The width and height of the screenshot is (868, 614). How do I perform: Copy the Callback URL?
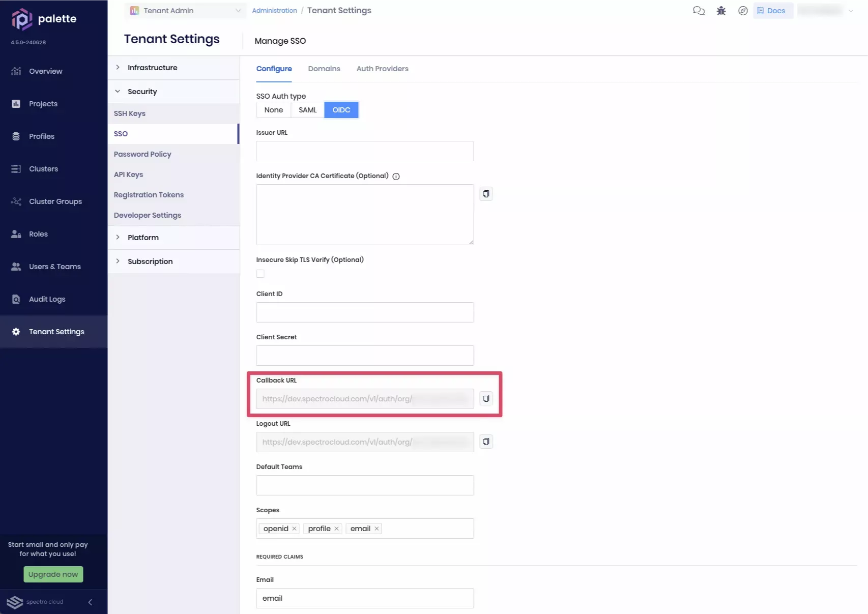[x=486, y=398]
